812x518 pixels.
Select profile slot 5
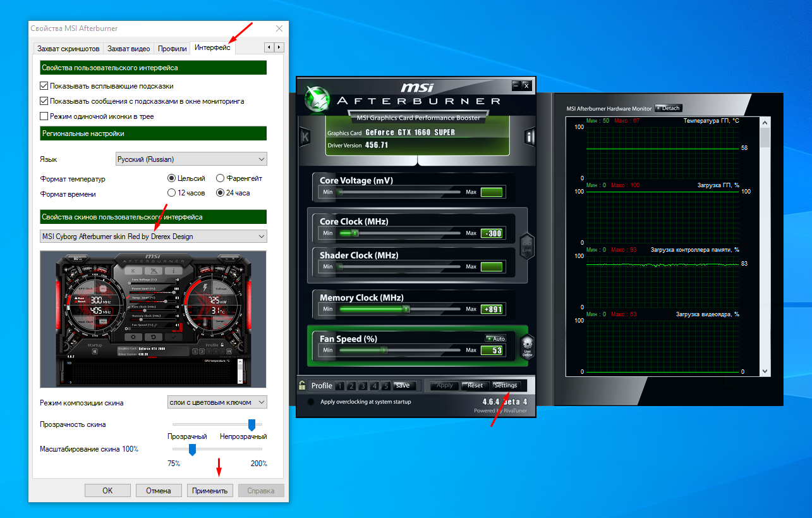pos(386,386)
